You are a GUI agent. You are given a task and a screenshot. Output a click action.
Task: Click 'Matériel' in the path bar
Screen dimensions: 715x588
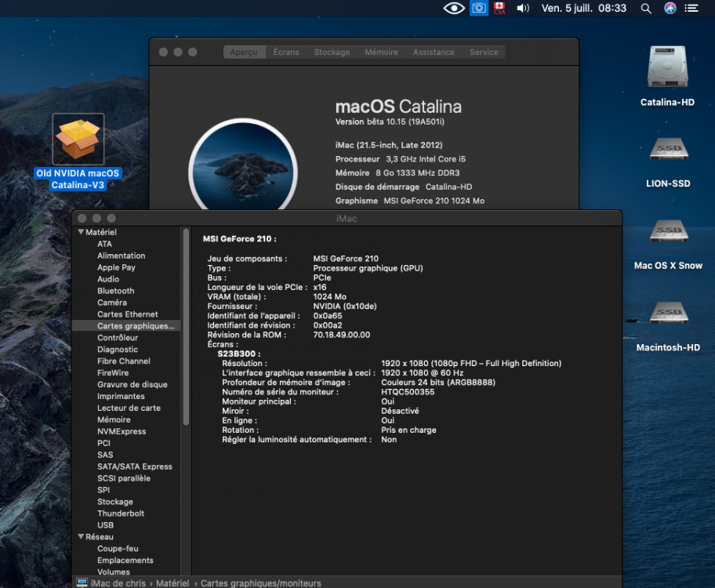pos(172,583)
